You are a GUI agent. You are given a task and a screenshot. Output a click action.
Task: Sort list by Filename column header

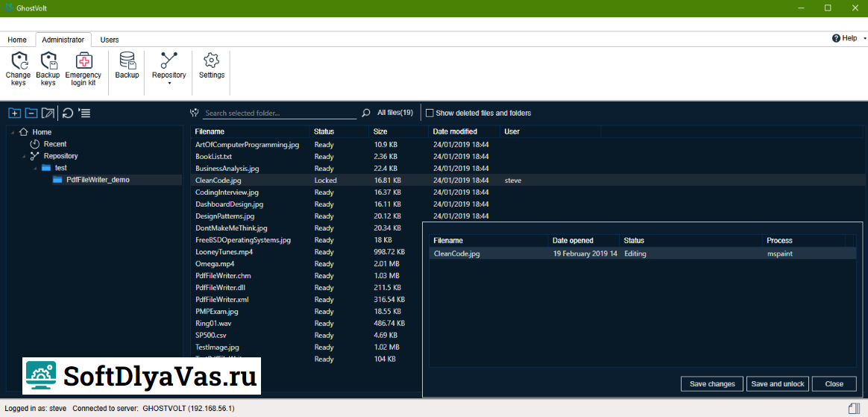[x=250, y=132]
